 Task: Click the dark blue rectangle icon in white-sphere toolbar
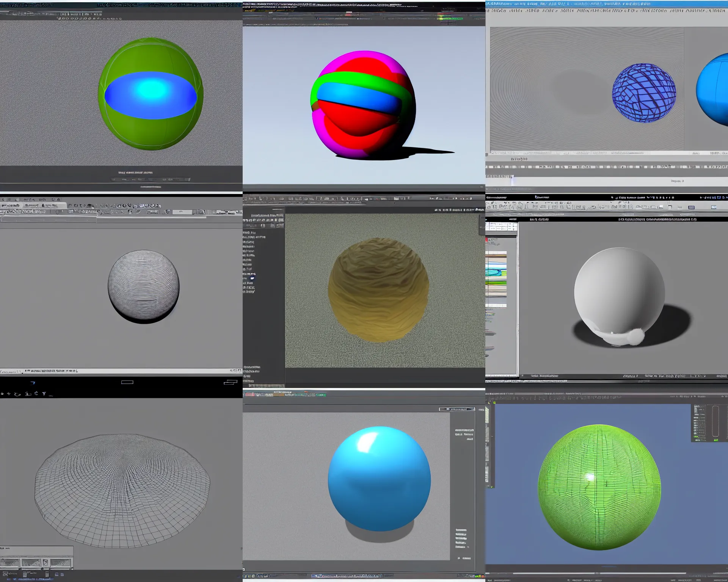691,207
